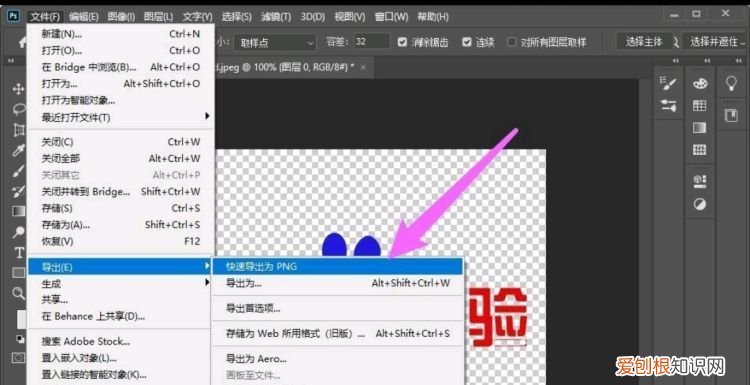This screenshot has width=750, height=385.
Task: Open the 图层(L) menu
Action: click(x=158, y=17)
